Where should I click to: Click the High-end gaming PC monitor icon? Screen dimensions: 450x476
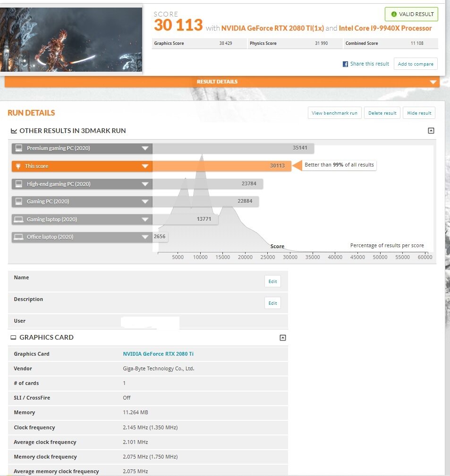[x=19, y=184]
